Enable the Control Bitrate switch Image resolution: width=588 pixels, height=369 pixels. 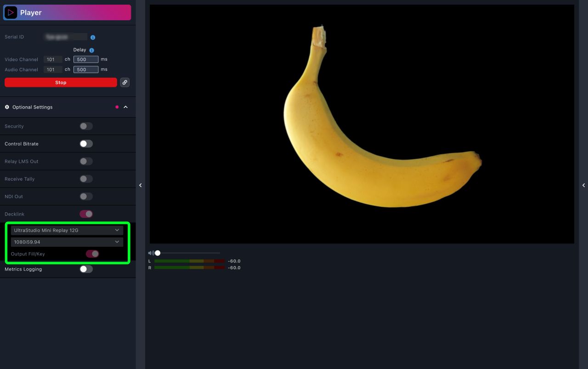click(86, 144)
